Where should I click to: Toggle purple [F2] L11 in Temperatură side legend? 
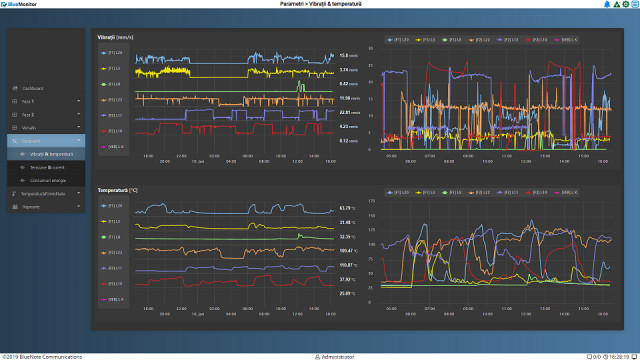tap(112, 268)
